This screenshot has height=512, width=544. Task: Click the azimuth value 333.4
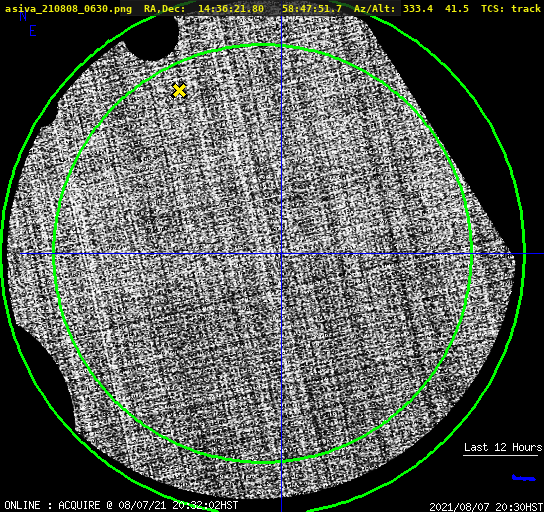coord(418,8)
